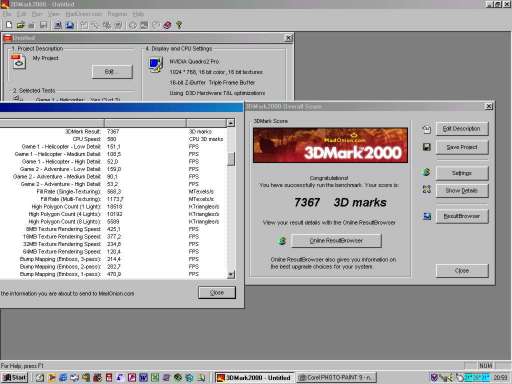Click the results list scroll up arrow
The height and width of the screenshot is (384, 512).
[231, 123]
